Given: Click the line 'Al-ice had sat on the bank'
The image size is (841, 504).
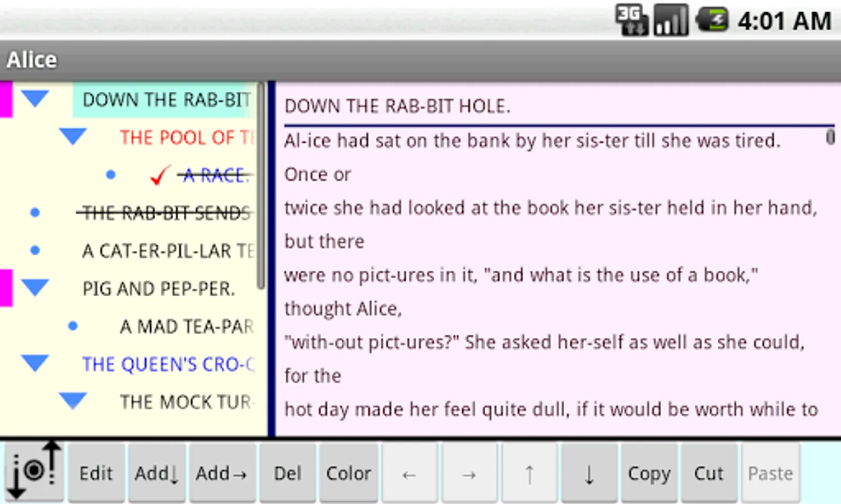Looking at the screenshot, I should click(x=532, y=141).
